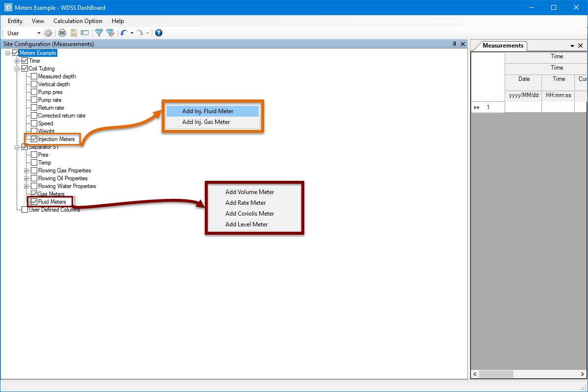This screenshot has width=588, height=392.
Task: Pin the Site Configuration panel
Action: click(454, 44)
